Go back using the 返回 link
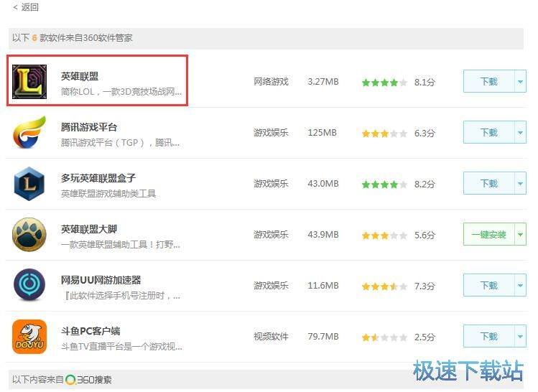This screenshot has height=392, width=538. pos(26,7)
